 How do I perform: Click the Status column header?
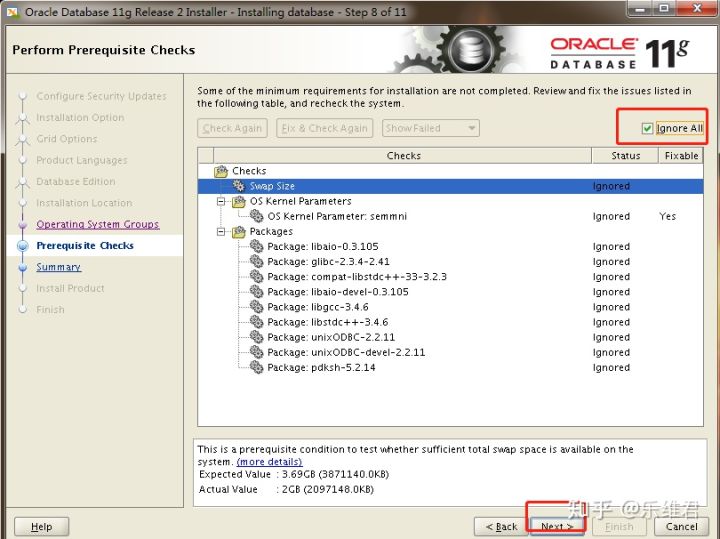pyautogui.click(x=625, y=156)
